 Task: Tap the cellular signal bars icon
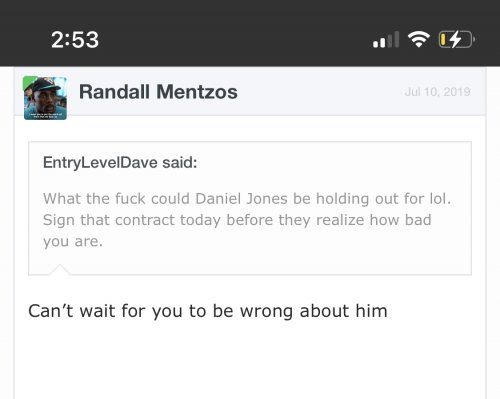[x=386, y=39]
